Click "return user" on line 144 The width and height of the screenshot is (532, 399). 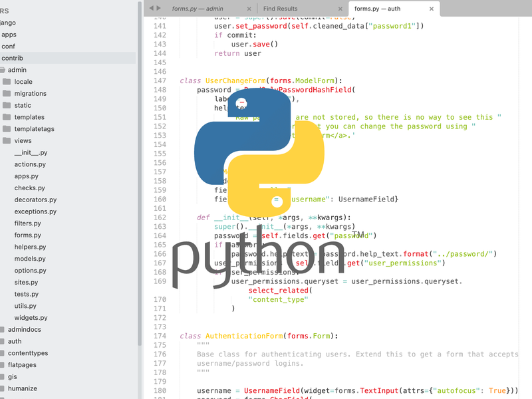238,53
